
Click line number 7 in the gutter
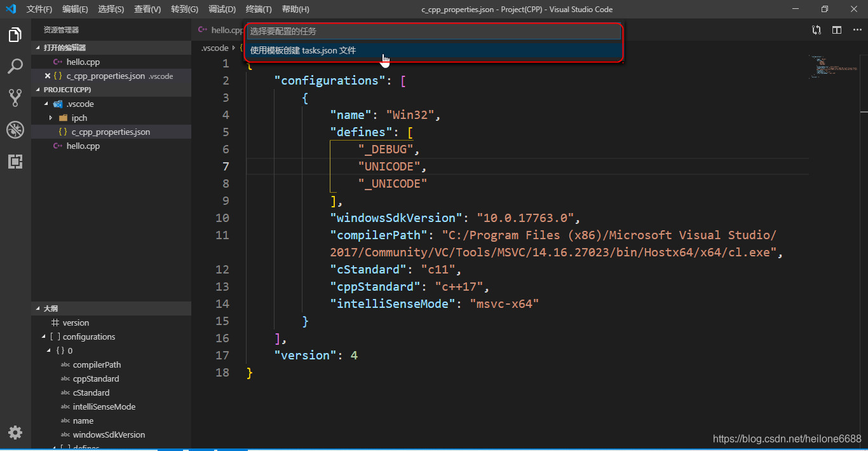point(226,166)
